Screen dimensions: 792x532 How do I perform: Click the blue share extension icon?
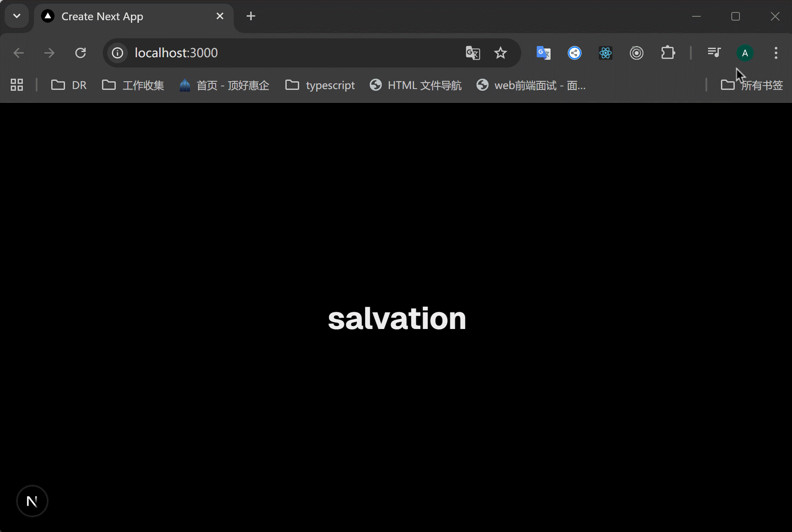pyautogui.click(x=574, y=53)
